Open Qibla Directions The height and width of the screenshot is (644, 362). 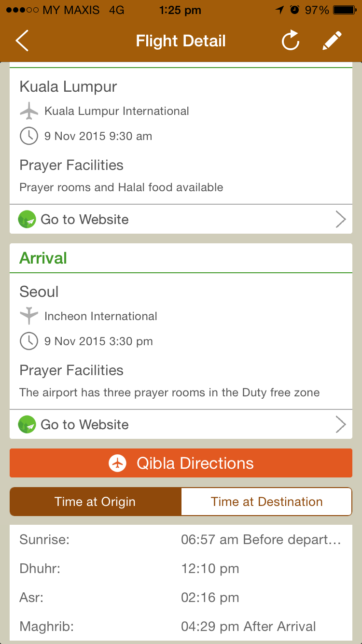[x=195, y=463]
